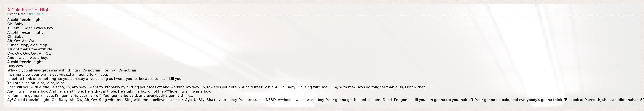Image resolution: width=644 pixels, height=111 pixels.
Task: Click the line "Alright that's the attitude."
Action: tap(30, 49)
